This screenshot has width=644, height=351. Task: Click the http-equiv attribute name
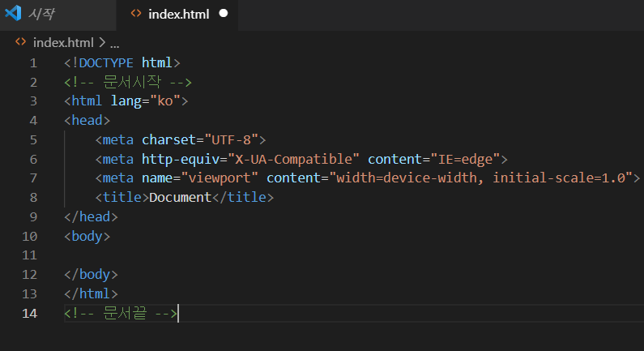(181, 159)
